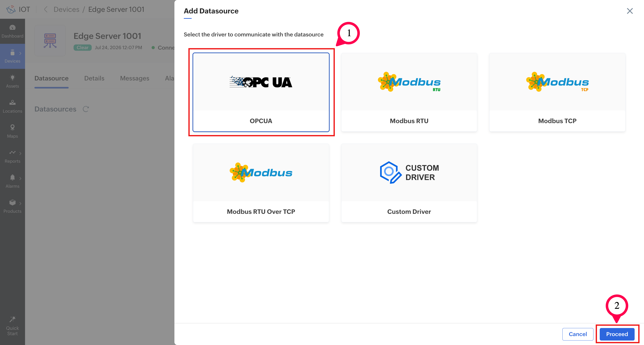Expand the Products submenu chevron
The image size is (644, 345).
(x=20, y=203)
